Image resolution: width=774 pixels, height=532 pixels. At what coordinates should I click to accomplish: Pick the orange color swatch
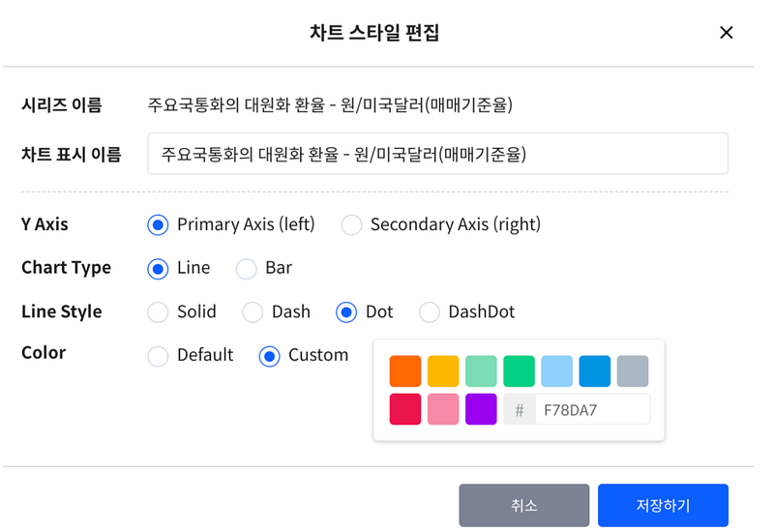pos(405,371)
